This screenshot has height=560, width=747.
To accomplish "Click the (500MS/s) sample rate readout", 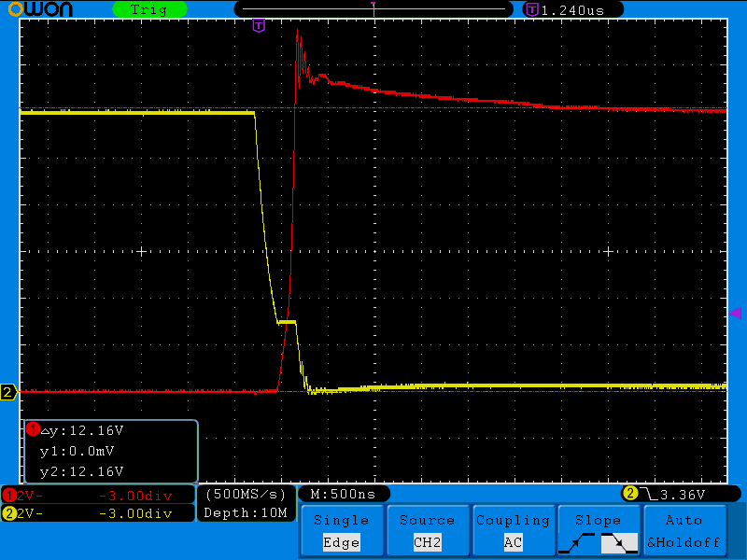I will pyautogui.click(x=246, y=495).
